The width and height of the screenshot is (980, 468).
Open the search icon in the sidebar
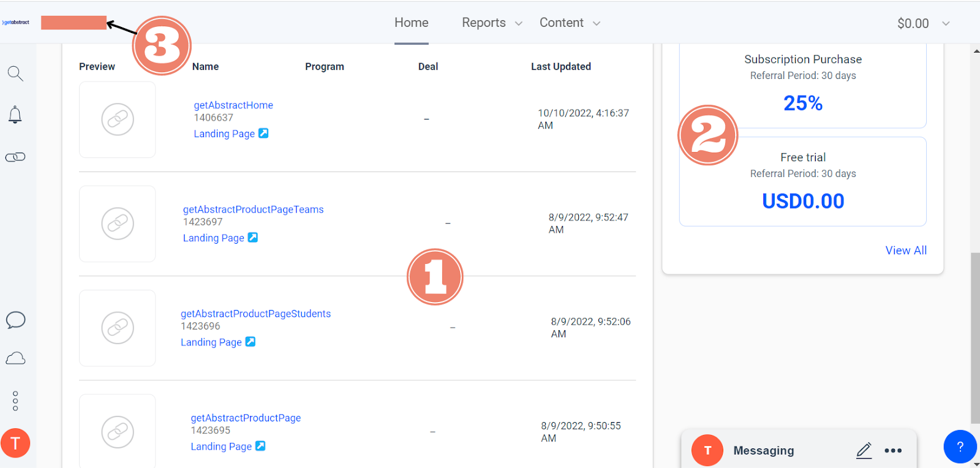point(15,74)
